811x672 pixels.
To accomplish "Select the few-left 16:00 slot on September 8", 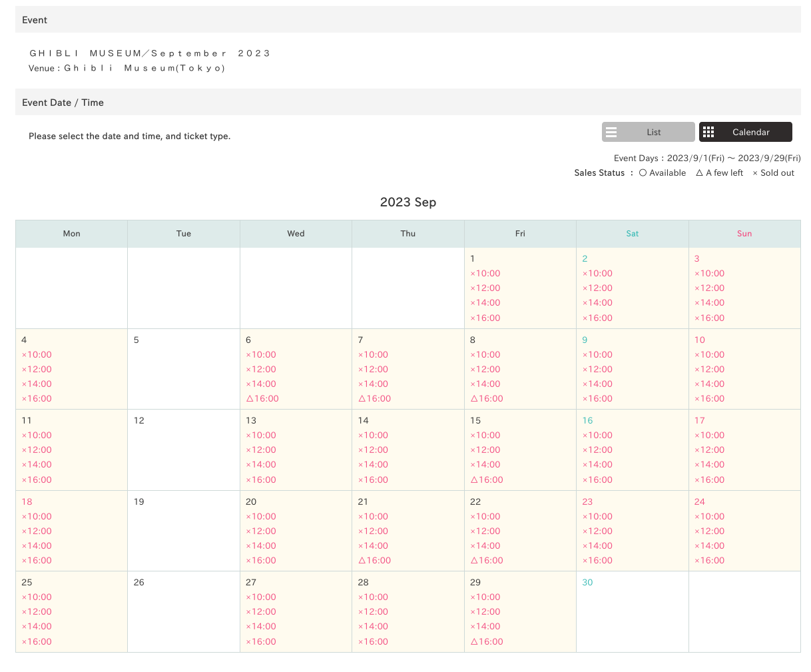I will click(x=487, y=398).
